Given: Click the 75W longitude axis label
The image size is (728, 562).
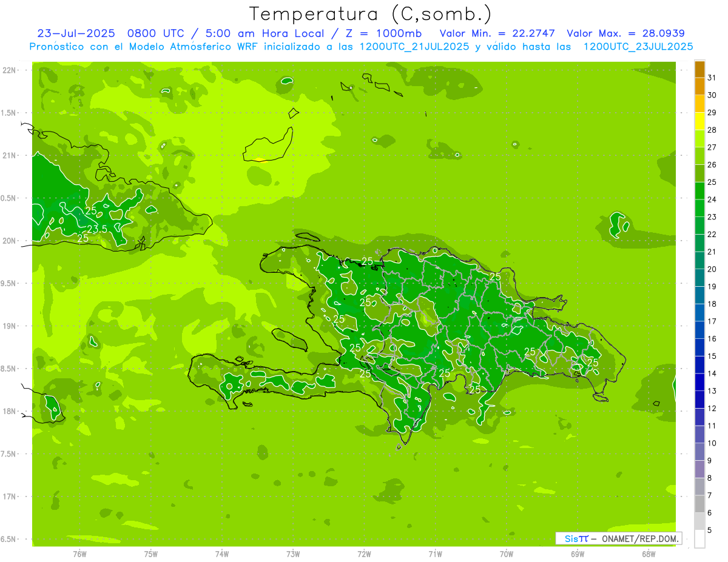Looking at the screenshot, I should click(x=151, y=554).
